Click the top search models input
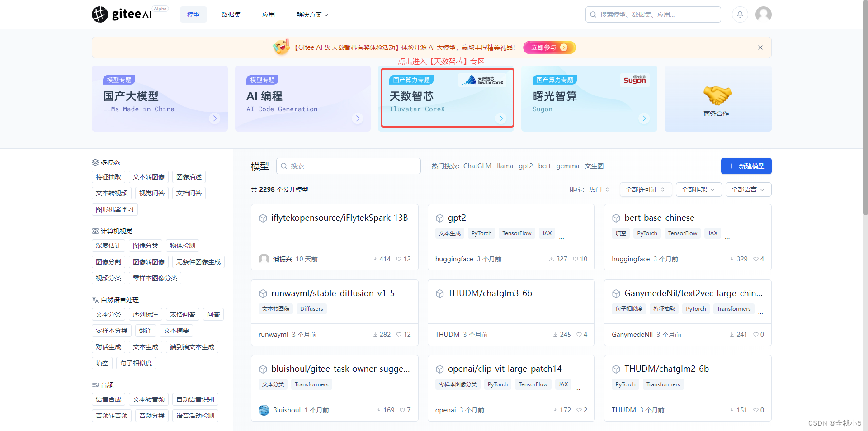868x431 pixels. [653, 14]
